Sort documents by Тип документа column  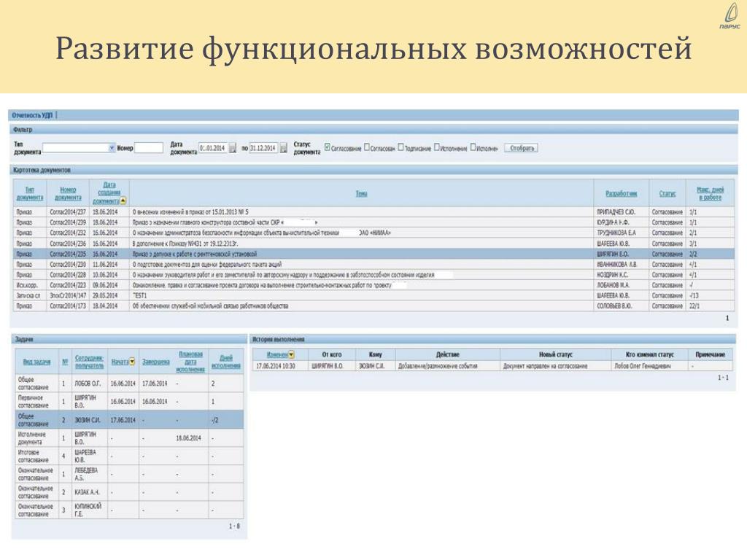tap(29, 193)
